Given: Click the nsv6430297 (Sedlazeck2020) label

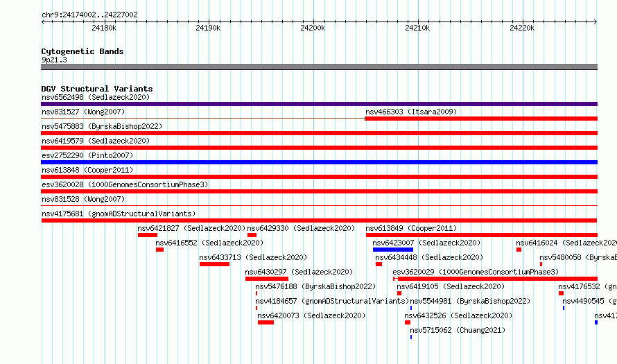Looking at the screenshot, I should 299,272.
